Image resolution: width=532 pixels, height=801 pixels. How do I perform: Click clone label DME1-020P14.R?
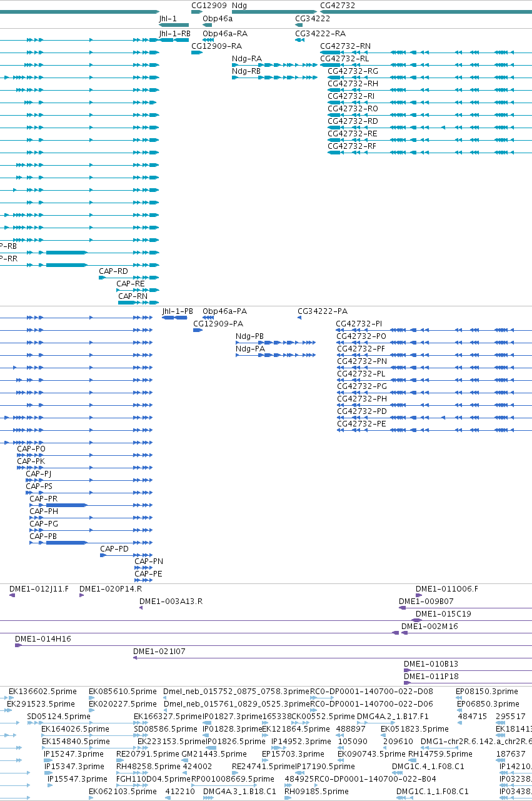point(111,588)
